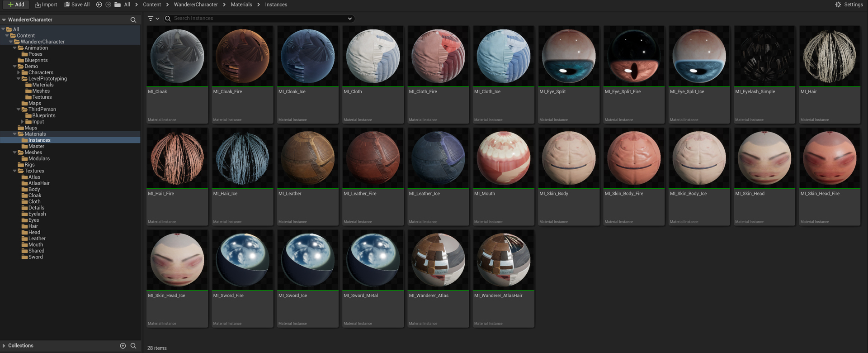
Task: Click Save All in the toolbar
Action: point(77,5)
